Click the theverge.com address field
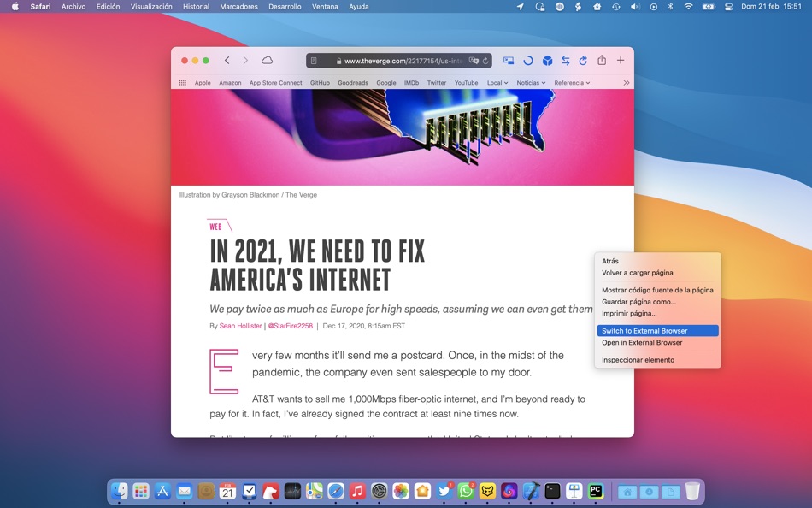Screen dimensions: 812x508 click(399, 61)
